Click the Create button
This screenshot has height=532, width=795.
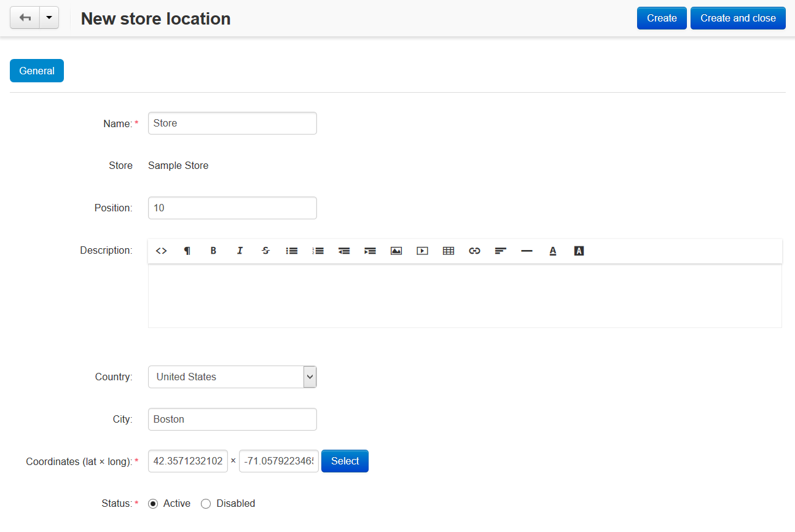point(662,18)
